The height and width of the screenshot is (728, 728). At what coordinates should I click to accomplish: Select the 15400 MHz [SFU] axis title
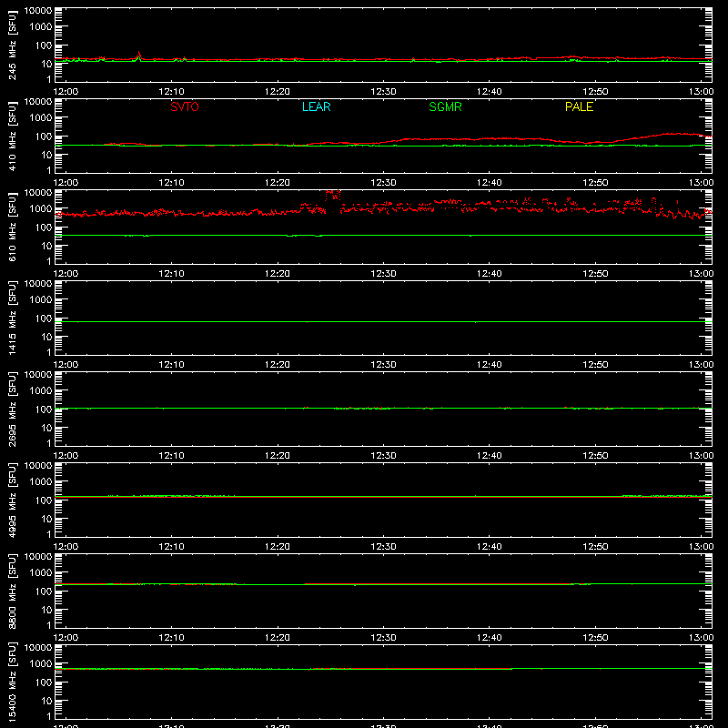pos(12,682)
